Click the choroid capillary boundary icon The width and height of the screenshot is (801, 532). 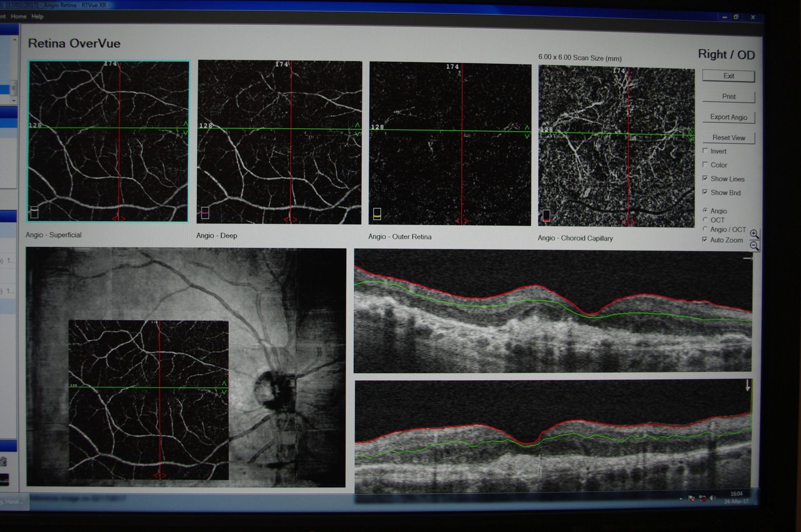click(x=546, y=216)
